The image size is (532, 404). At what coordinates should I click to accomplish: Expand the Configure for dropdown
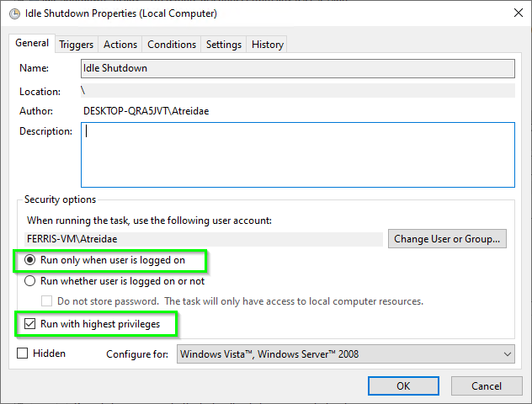tap(345, 354)
